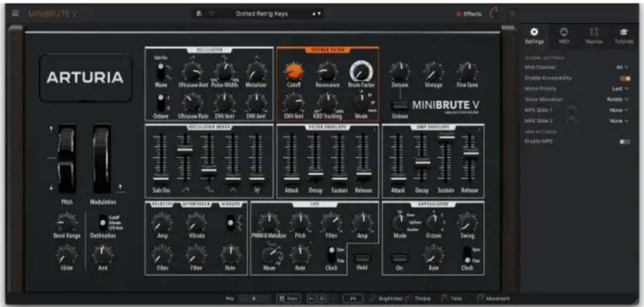Open the MPE Slide 1 dropdown
This screenshot has height=307, width=644.
[620, 110]
